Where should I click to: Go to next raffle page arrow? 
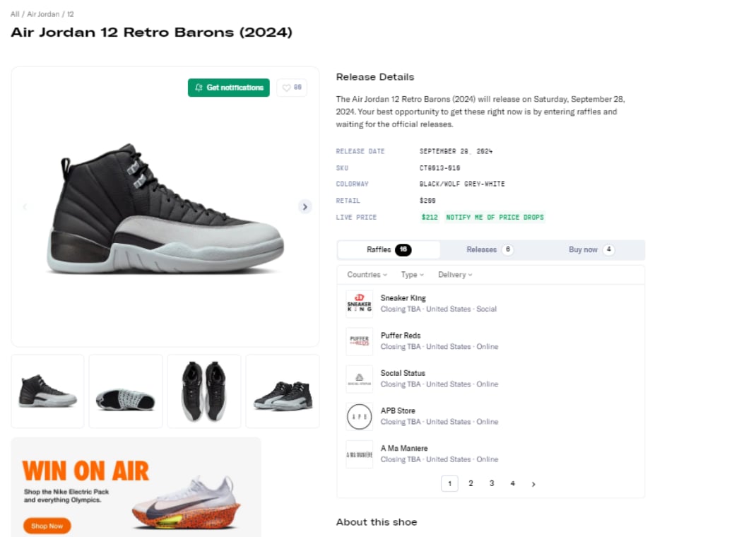point(533,484)
